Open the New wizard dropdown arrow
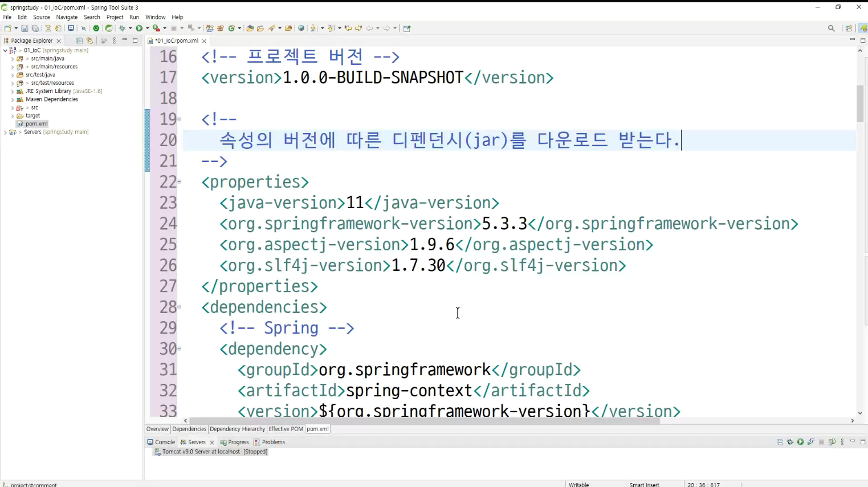 click(16, 28)
